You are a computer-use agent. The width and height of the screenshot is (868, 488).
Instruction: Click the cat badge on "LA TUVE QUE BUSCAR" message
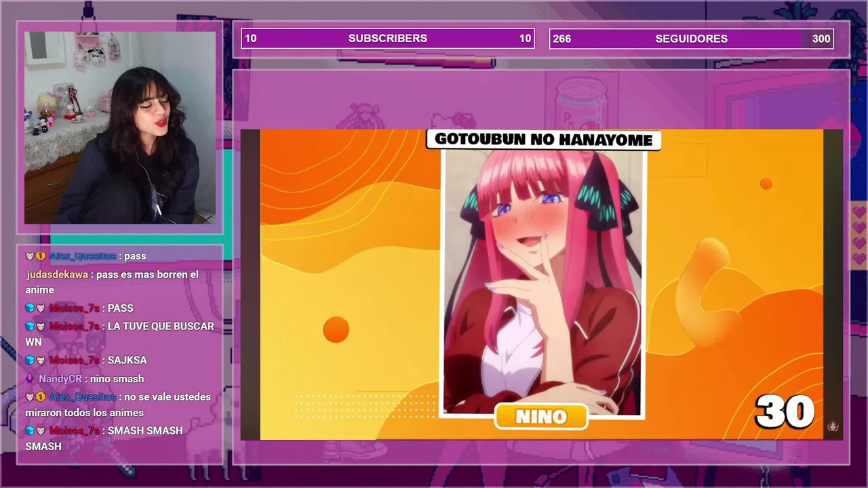click(40, 327)
